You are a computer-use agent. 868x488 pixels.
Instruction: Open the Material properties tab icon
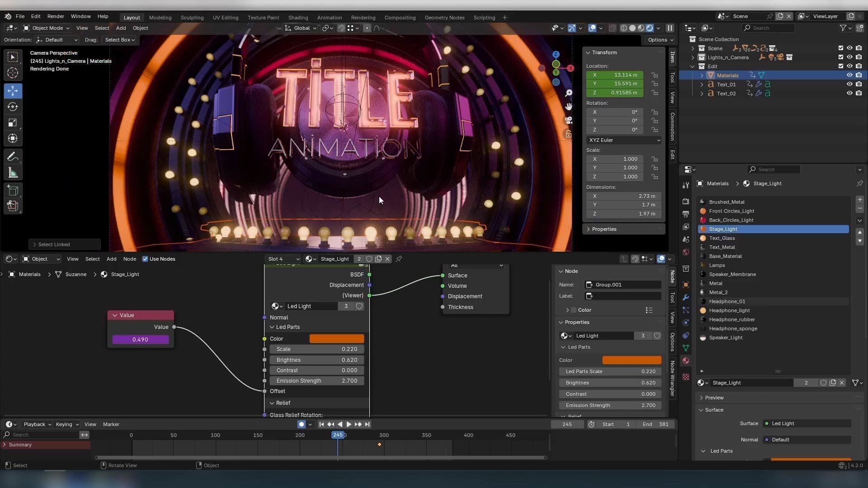(686, 361)
